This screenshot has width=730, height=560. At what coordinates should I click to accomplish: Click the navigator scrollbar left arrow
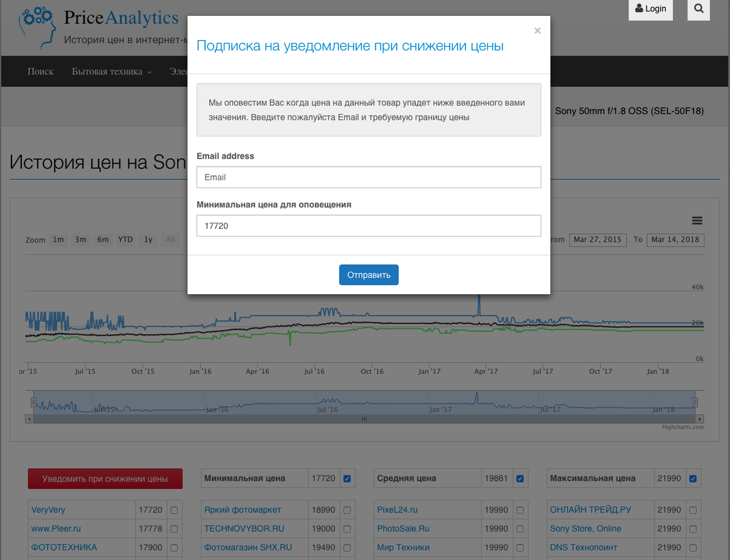coord(29,419)
